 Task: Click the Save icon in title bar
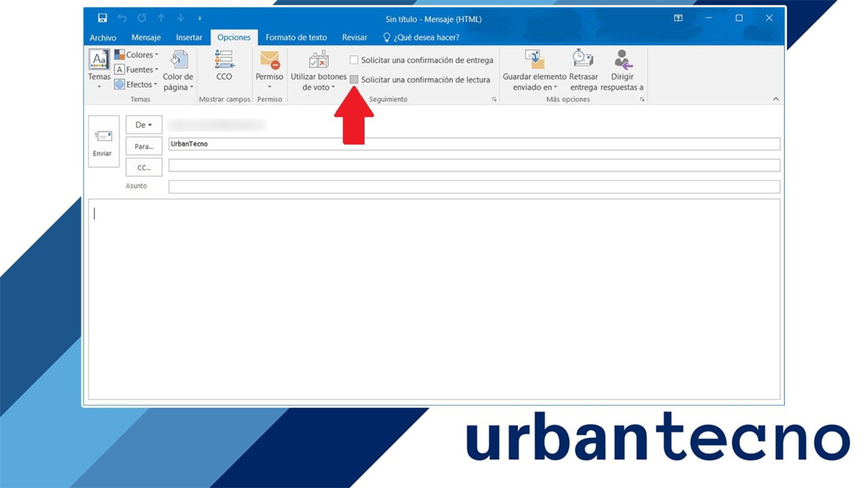pos(102,18)
